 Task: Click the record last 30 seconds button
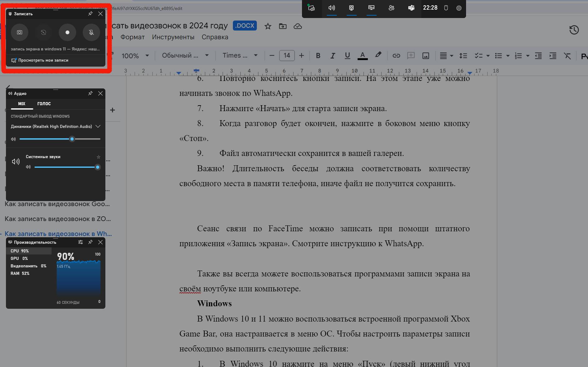coord(44,32)
